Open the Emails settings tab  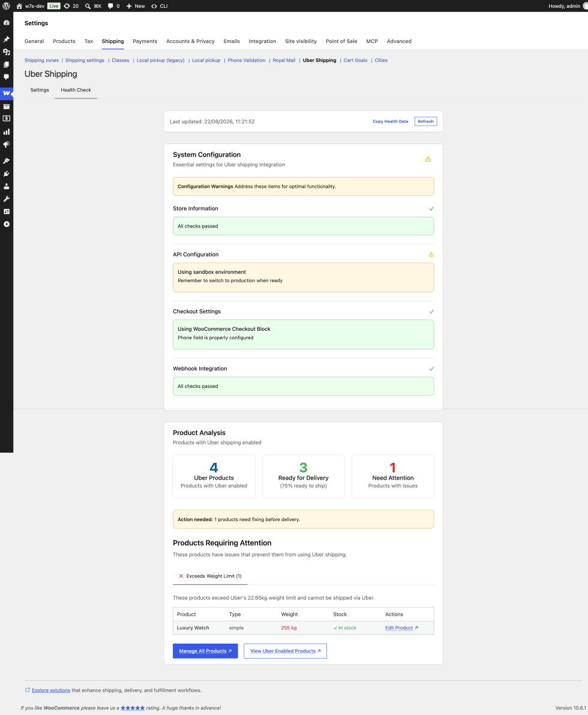tap(232, 41)
